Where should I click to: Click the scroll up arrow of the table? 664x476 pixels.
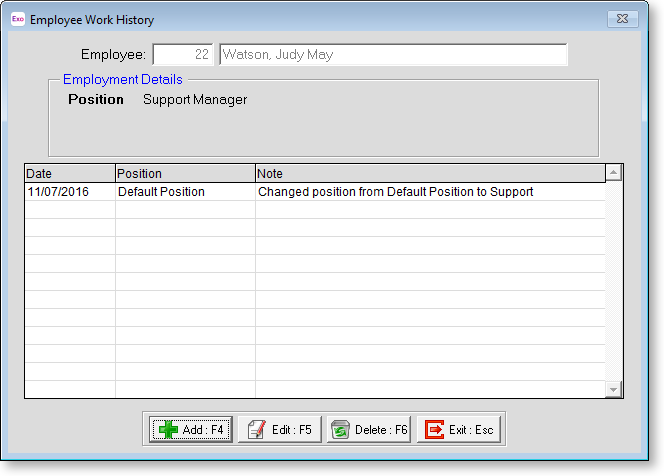[x=614, y=174]
